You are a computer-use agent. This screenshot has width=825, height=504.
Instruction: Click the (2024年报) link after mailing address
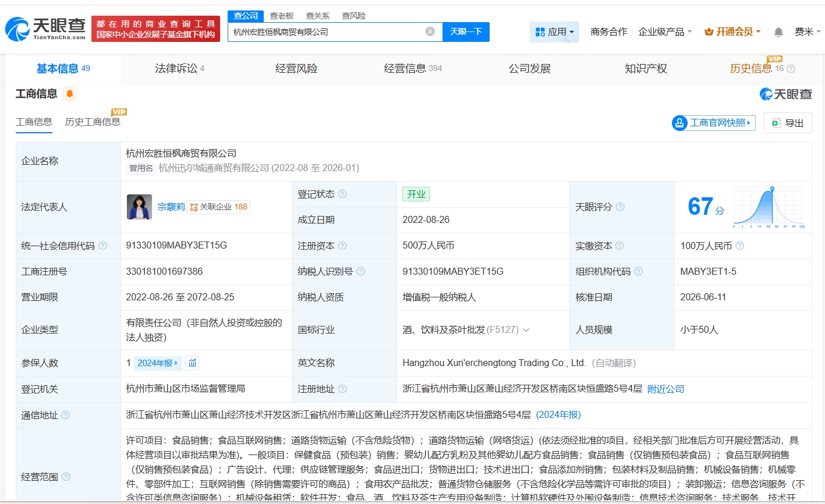[558, 415]
